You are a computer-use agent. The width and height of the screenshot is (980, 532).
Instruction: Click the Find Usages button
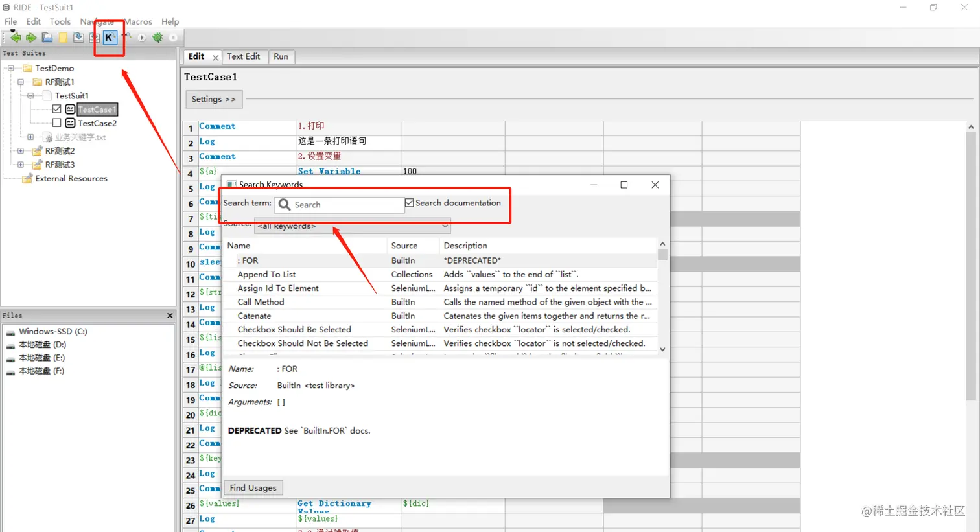tap(253, 488)
